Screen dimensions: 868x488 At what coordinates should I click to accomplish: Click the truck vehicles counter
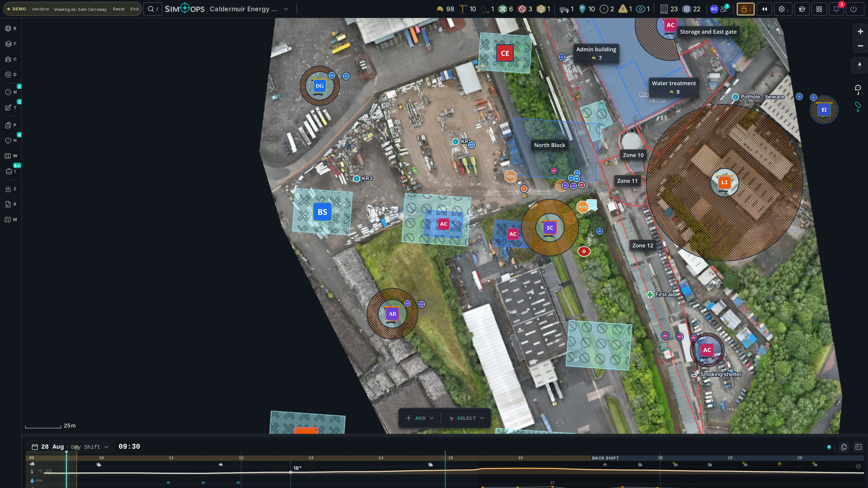pyautogui.click(x=566, y=9)
